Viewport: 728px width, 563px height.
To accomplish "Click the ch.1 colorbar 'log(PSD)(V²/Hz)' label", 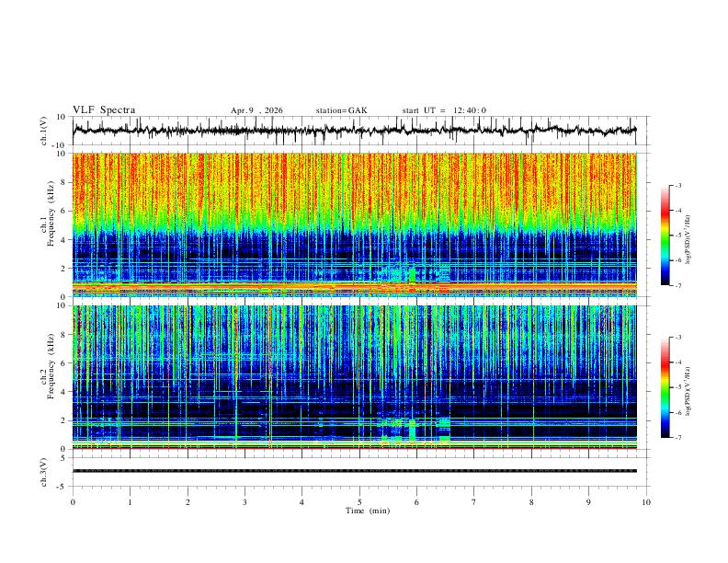I will coord(688,239).
